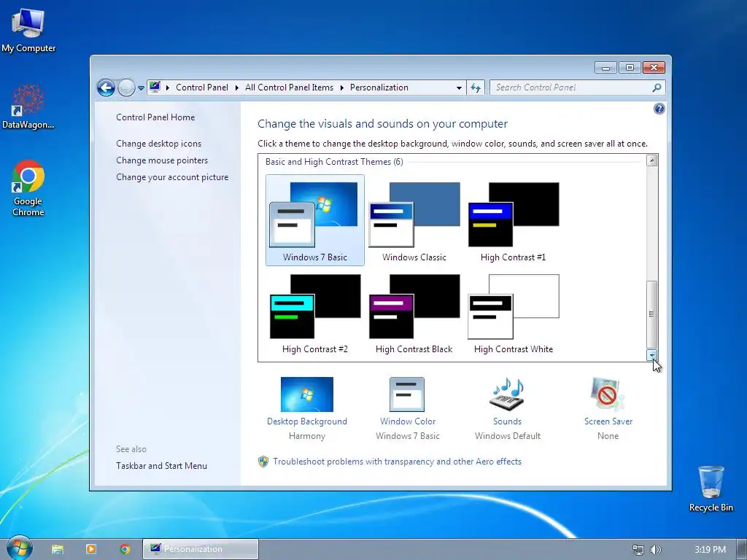Image resolution: width=747 pixels, height=560 pixels.
Task: Open the DataWagon shortcut on desktop
Action: 28,106
